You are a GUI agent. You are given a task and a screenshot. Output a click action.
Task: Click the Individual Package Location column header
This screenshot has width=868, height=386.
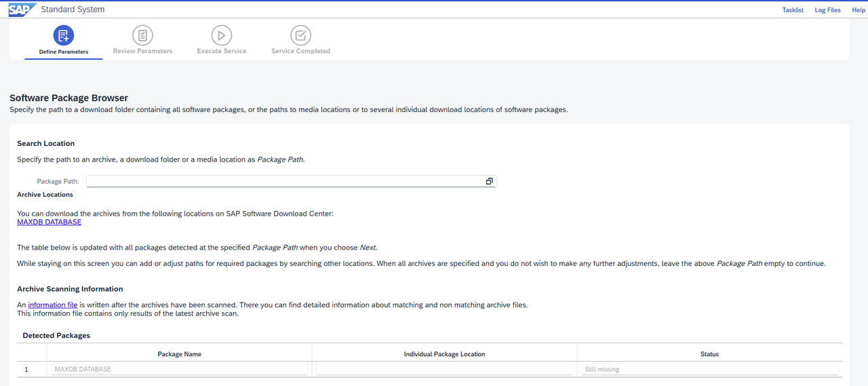click(x=444, y=354)
